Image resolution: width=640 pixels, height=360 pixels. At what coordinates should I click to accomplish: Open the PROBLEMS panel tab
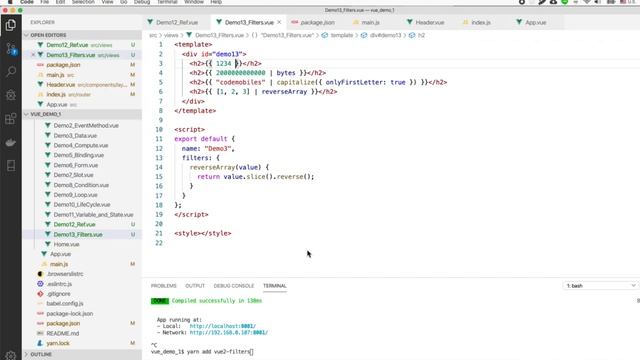(163, 286)
